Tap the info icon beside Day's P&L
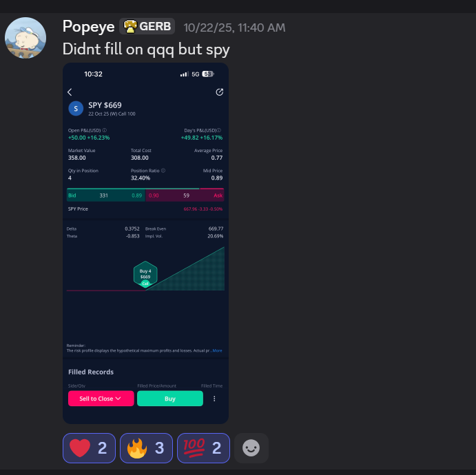 219,130
